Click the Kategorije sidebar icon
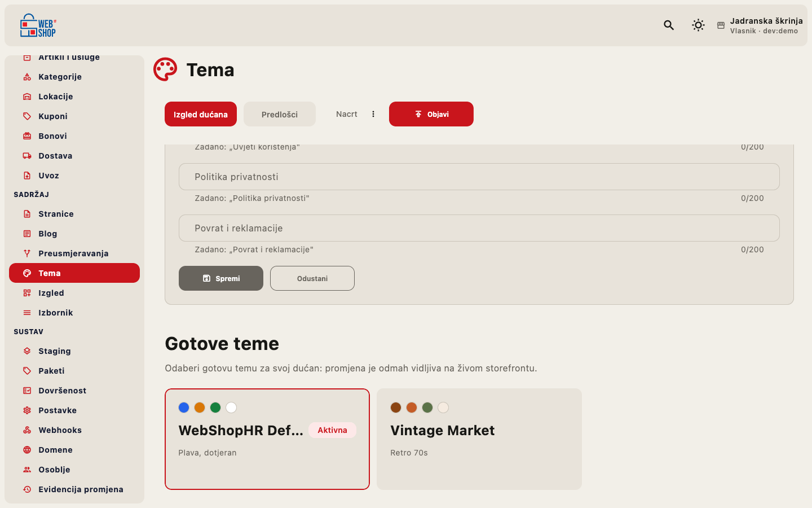812x508 pixels. pos(27,77)
